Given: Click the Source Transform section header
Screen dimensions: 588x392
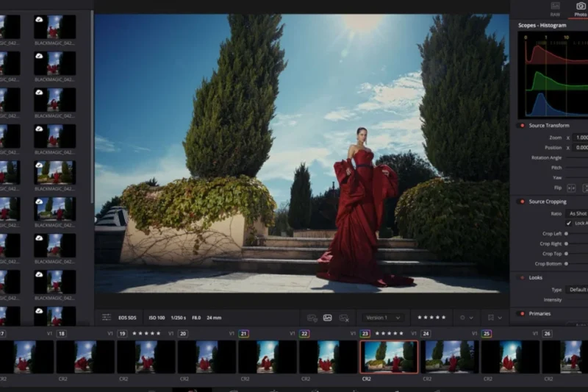Looking at the screenshot, I should click(x=549, y=126).
